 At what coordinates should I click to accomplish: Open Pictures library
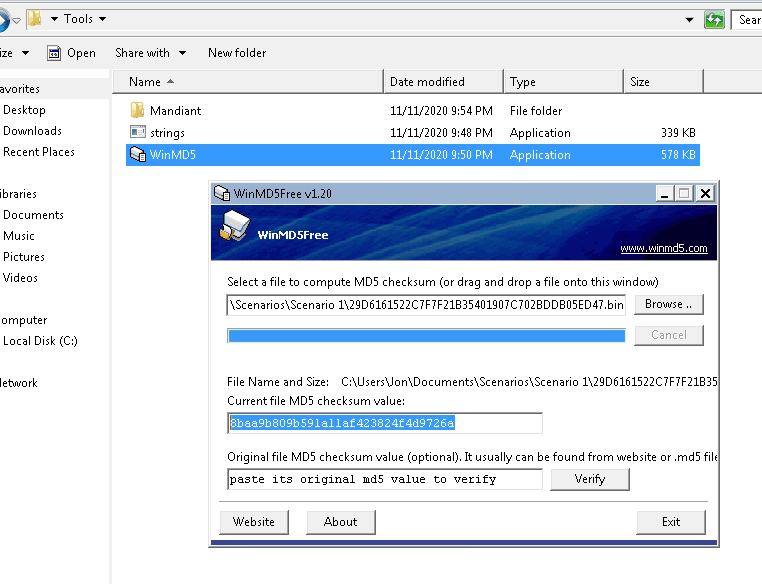point(24,257)
